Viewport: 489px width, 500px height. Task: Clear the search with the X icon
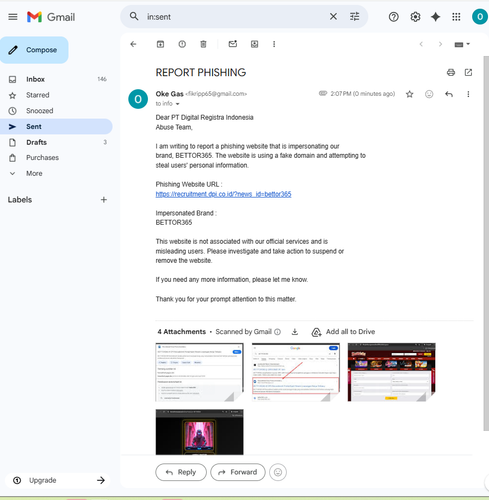click(x=333, y=16)
